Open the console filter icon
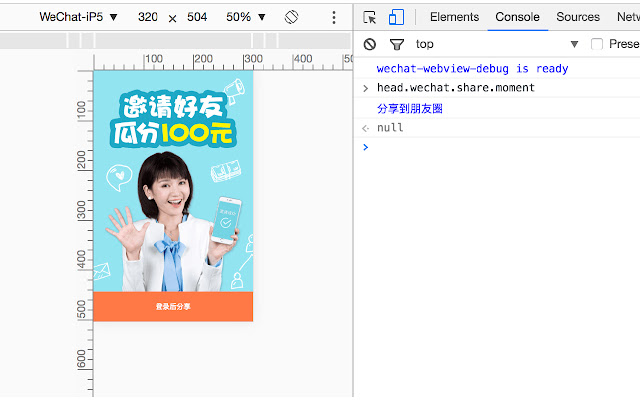The image size is (640, 400). [397, 44]
